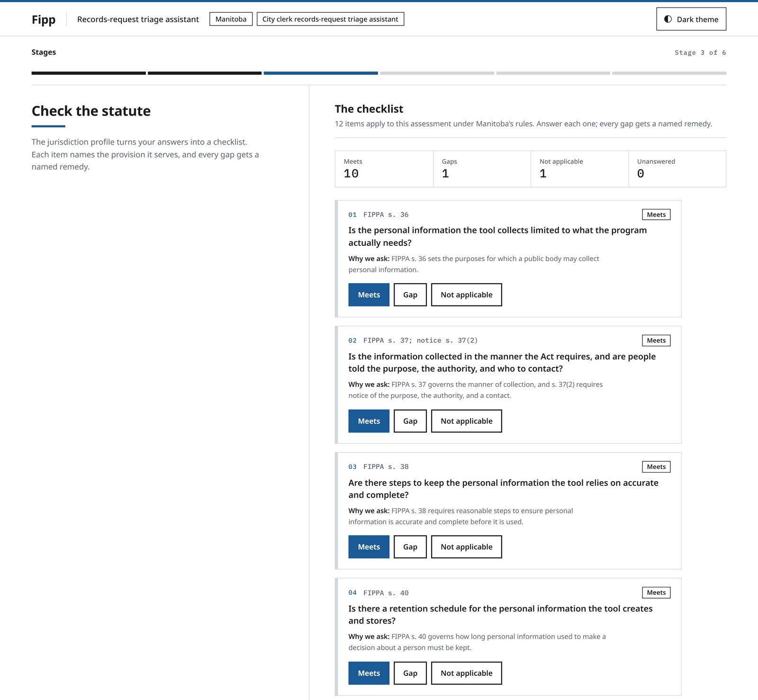This screenshot has width=758, height=700.
Task: Select Meets for item 01 FIPPA s. 36
Action: tap(369, 295)
